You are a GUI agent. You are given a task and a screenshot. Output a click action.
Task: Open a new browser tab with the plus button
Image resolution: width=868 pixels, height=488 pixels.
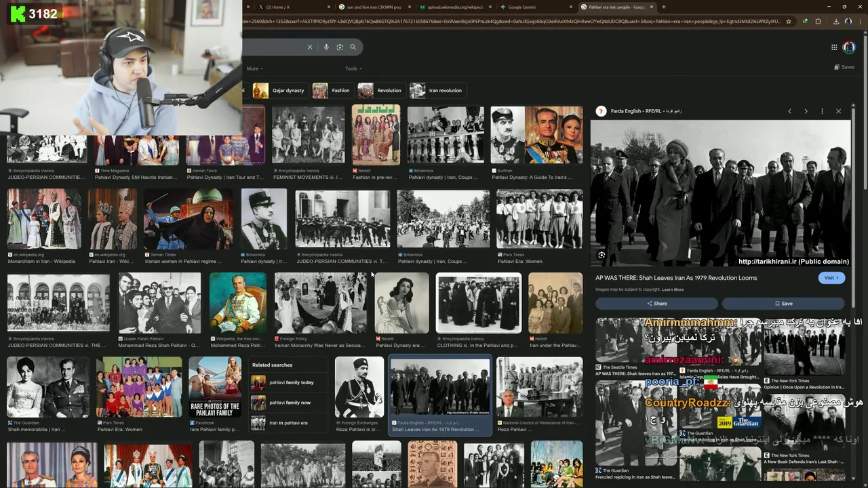[664, 7]
